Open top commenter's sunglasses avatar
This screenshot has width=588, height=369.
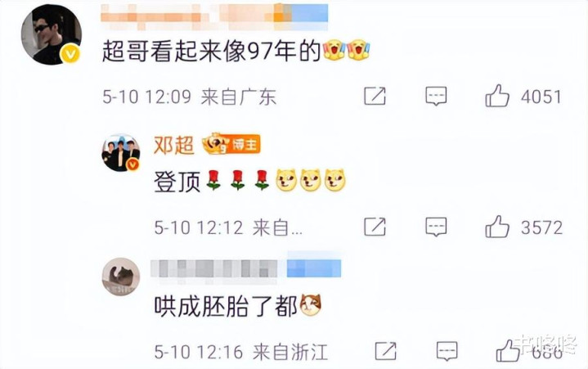(x=51, y=34)
